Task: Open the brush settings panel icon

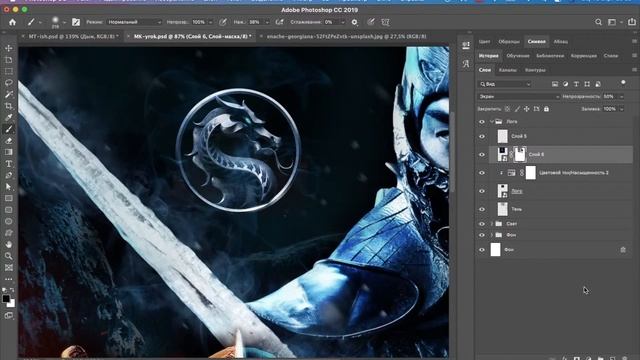Action: pos(76,22)
